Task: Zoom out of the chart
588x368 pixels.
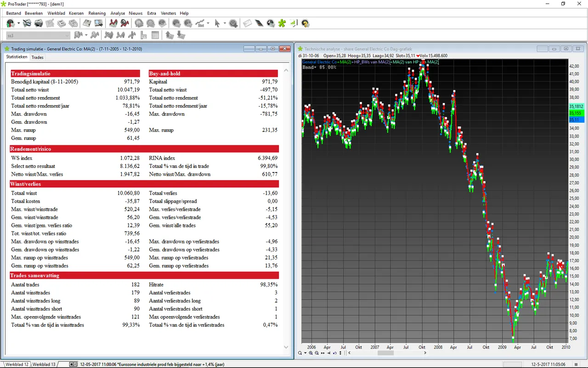Action: coord(317,353)
